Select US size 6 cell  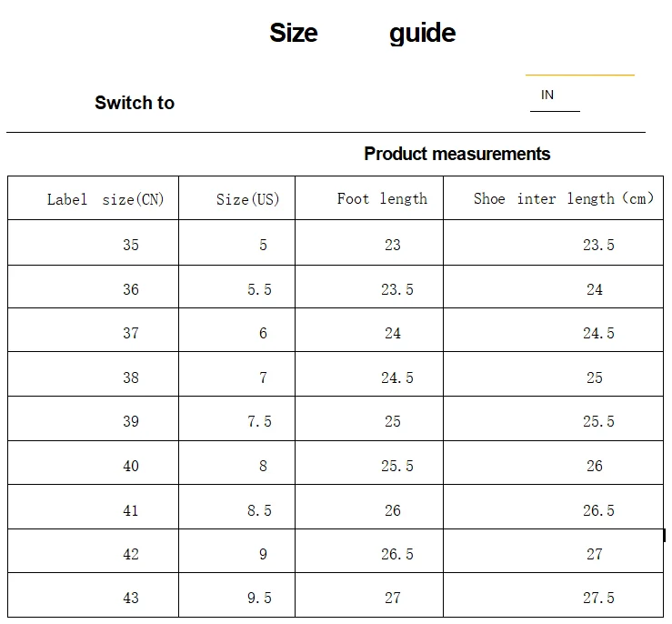click(236, 330)
